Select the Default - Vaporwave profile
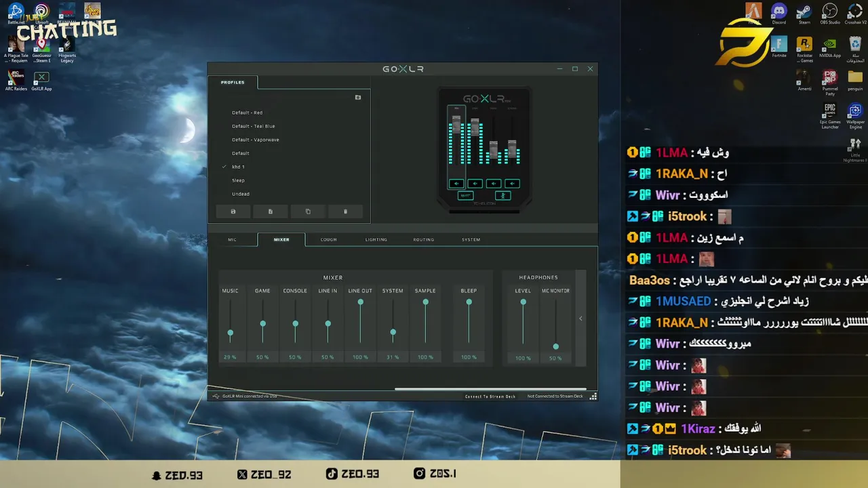The width and height of the screenshot is (868, 488). (x=255, y=140)
